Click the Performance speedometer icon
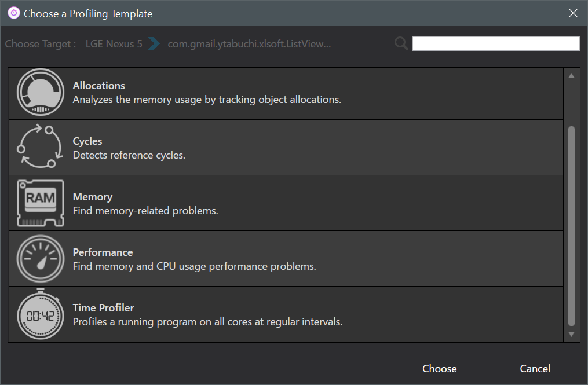This screenshot has width=588, height=385. pos(41,258)
